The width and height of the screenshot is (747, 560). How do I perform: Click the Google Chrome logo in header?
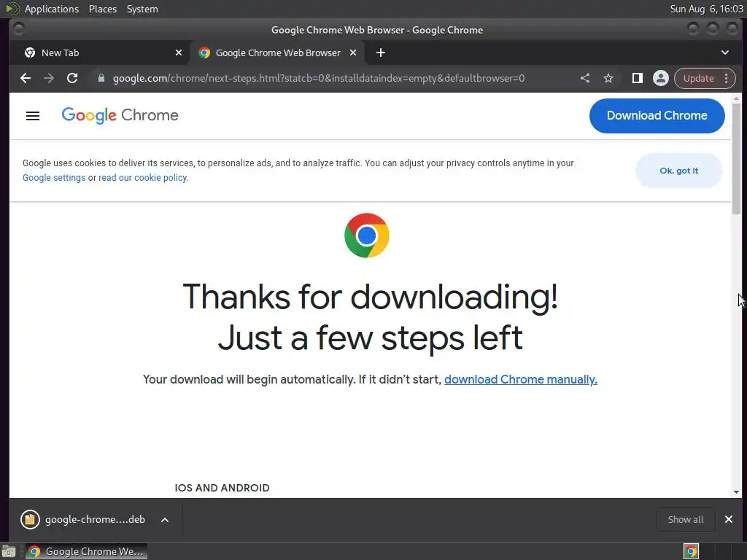(x=120, y=115)
